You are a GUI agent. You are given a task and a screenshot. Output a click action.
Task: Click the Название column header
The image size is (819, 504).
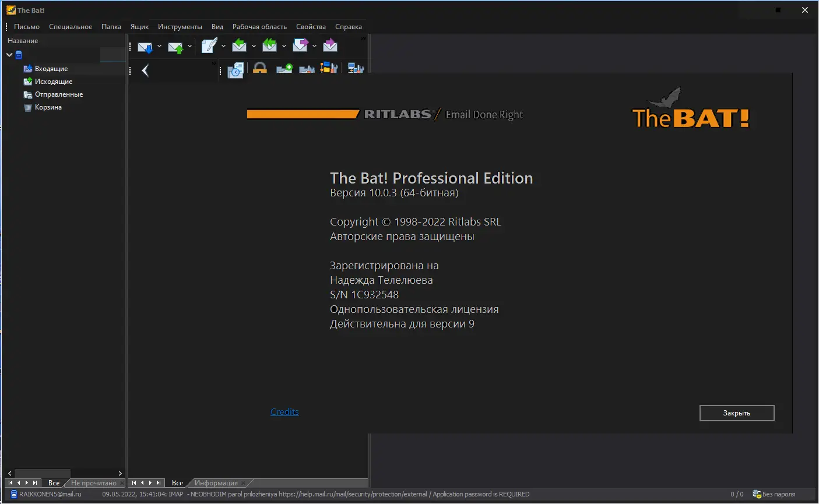point(65,41)
